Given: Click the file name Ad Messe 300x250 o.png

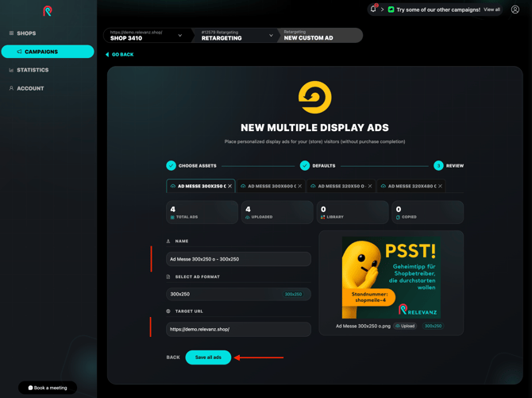Looking at the screenshot, I should (x=363, y=326).
